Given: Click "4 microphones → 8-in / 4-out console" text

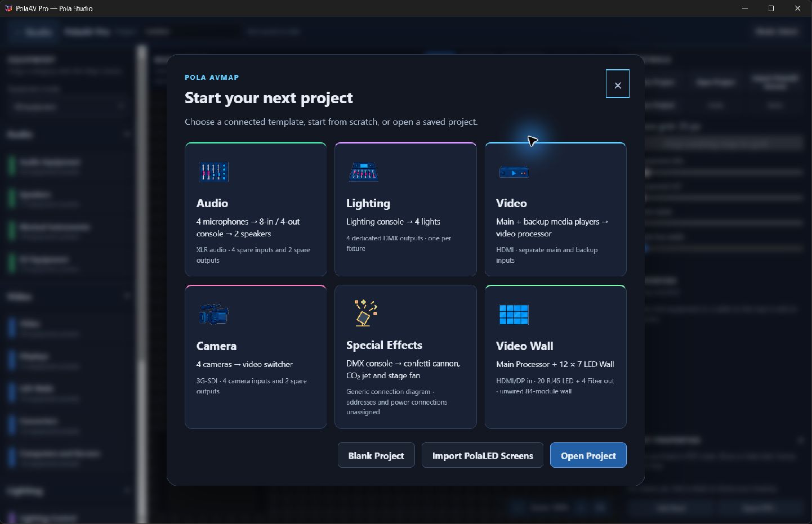Looking at the screenshot, I should pyautogui.click(x=248, y=227).
